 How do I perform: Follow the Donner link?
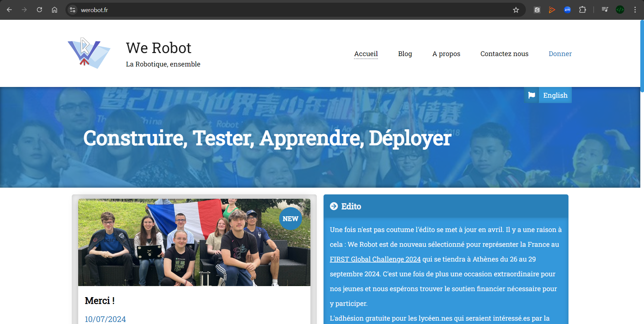tap(560, 54)
